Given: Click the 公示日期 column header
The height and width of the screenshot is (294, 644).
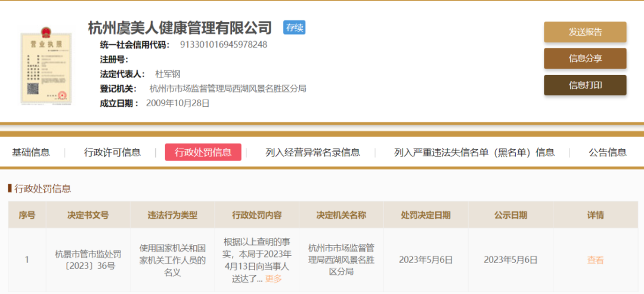Looking at the screenshot, I should 510,215.
